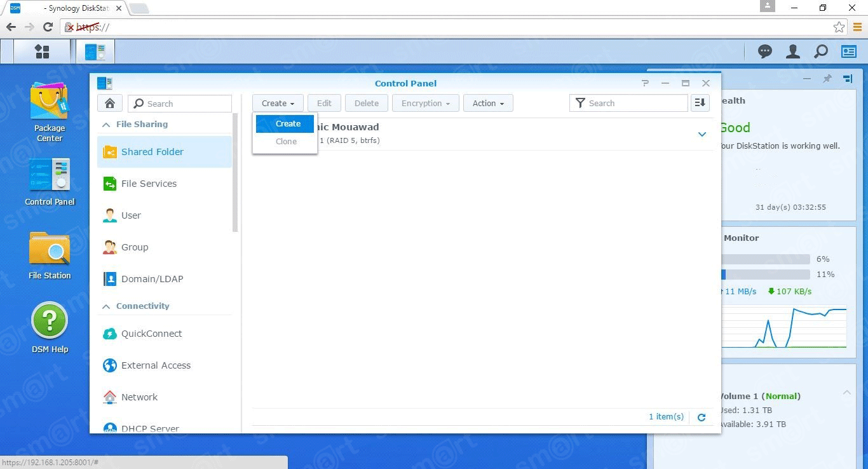Collapse the Volume 1 widget section
Viewport: 868px width, 469px height.
846,393
